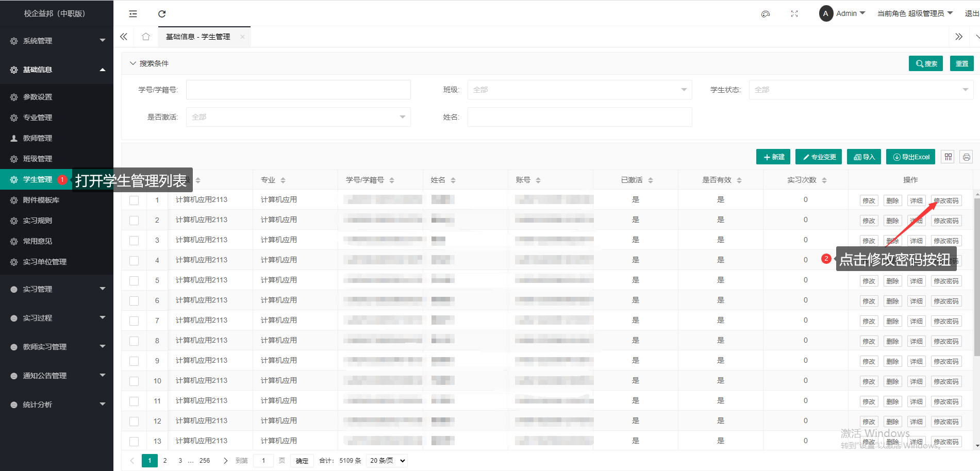
Task: Click the 学号/学籍号 input field
Action: click(298, 90)
